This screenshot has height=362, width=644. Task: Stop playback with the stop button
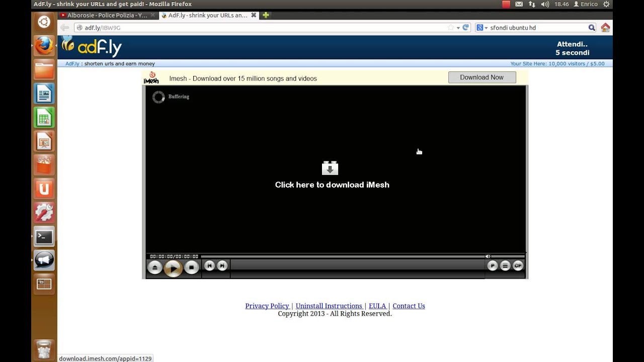(192, 267)
